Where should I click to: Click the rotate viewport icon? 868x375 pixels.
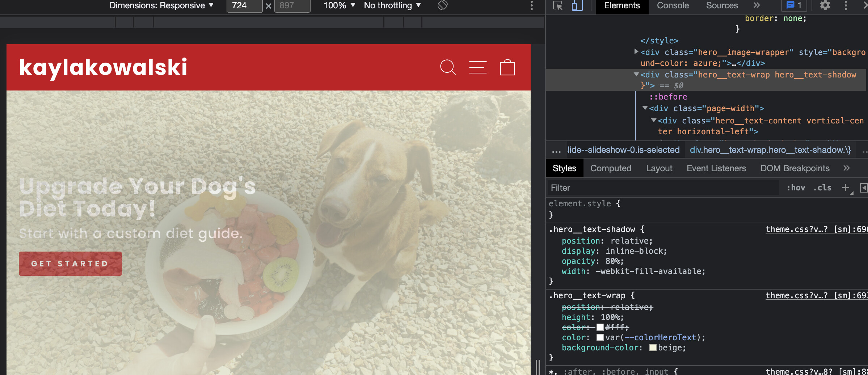click(442, 5)
